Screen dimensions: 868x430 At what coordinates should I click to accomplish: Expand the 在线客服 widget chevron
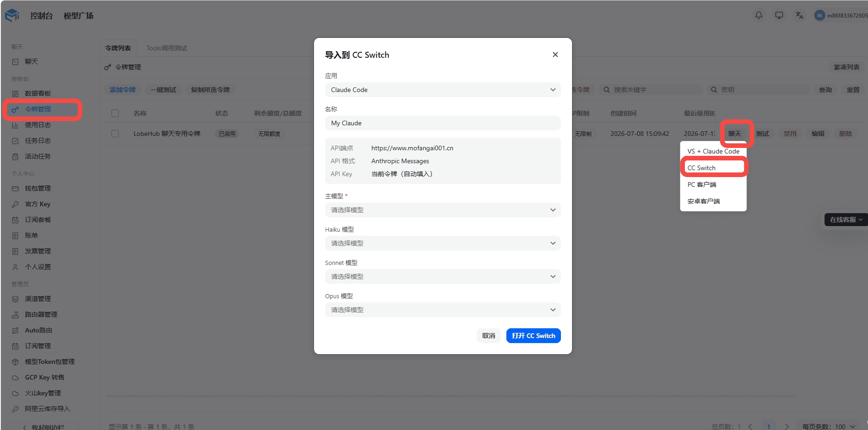860,220
